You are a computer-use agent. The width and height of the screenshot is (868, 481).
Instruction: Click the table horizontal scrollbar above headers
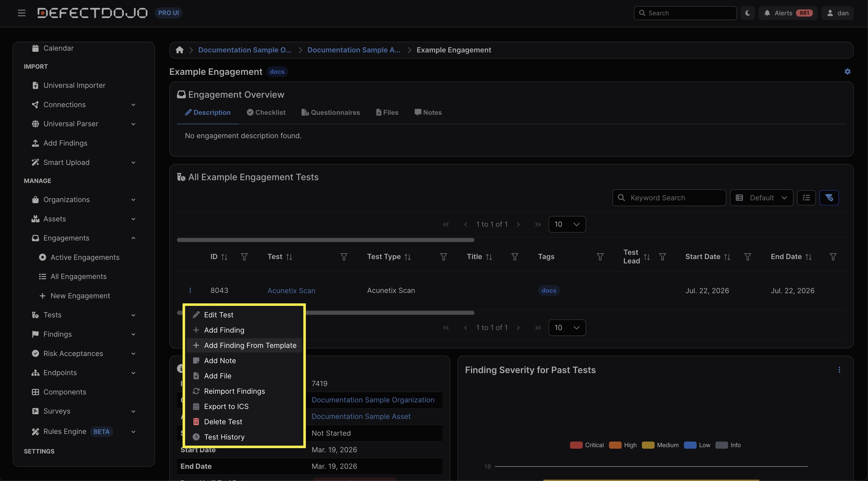click(x=325, y=240)
